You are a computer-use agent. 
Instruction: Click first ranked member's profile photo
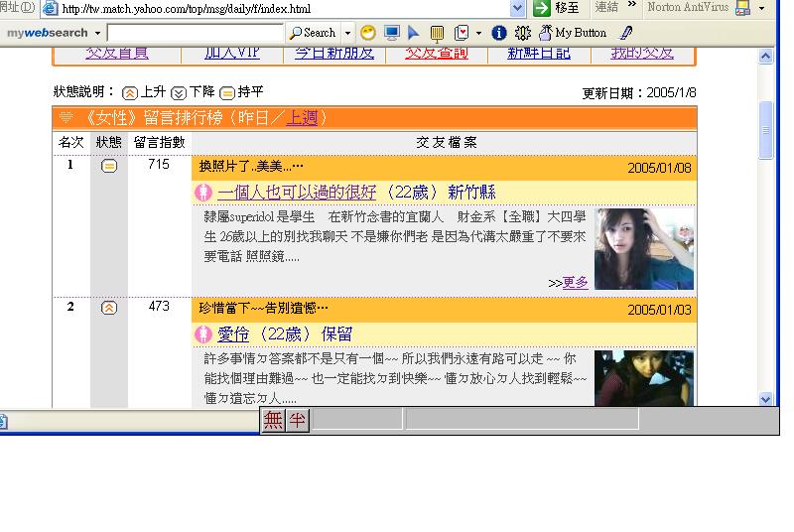pos(644,248)
